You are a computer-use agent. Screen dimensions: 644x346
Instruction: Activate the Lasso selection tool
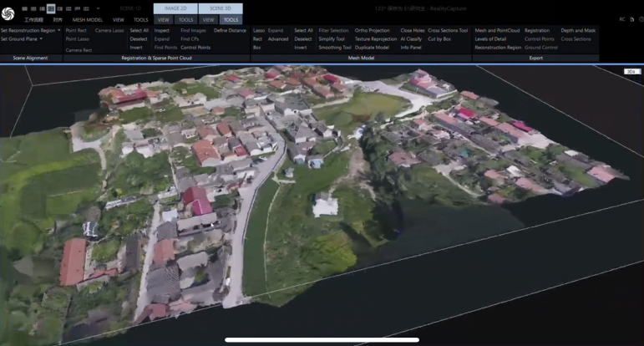pyautogui.click(x=258, y=30)
